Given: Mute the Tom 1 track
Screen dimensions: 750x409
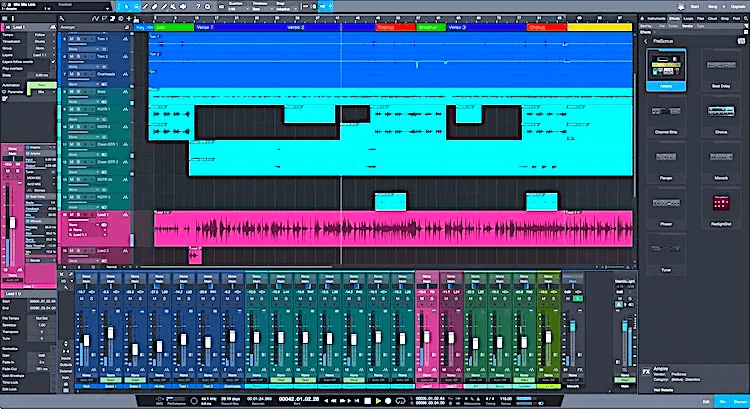Looking at the screenshot, I should [x=71, y=39].
